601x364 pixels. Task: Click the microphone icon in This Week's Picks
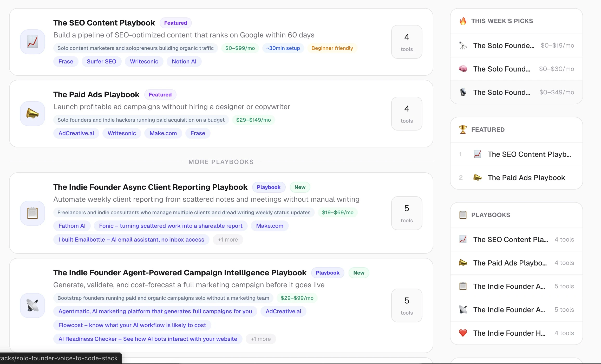coord(463,92)
